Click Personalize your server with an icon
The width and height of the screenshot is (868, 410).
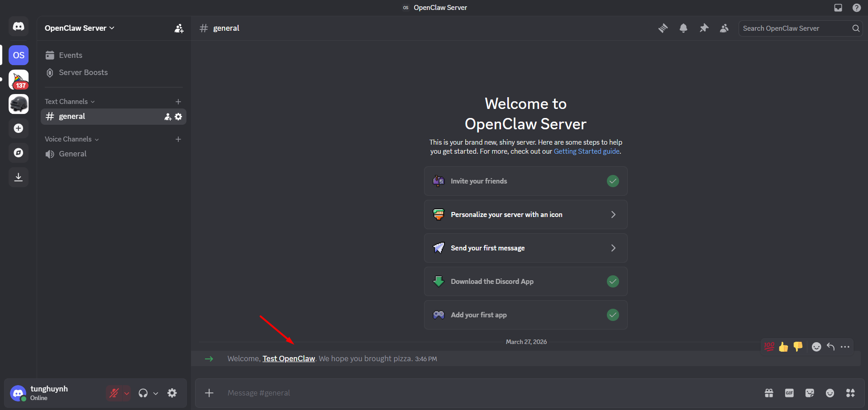[x=525, y=214]
